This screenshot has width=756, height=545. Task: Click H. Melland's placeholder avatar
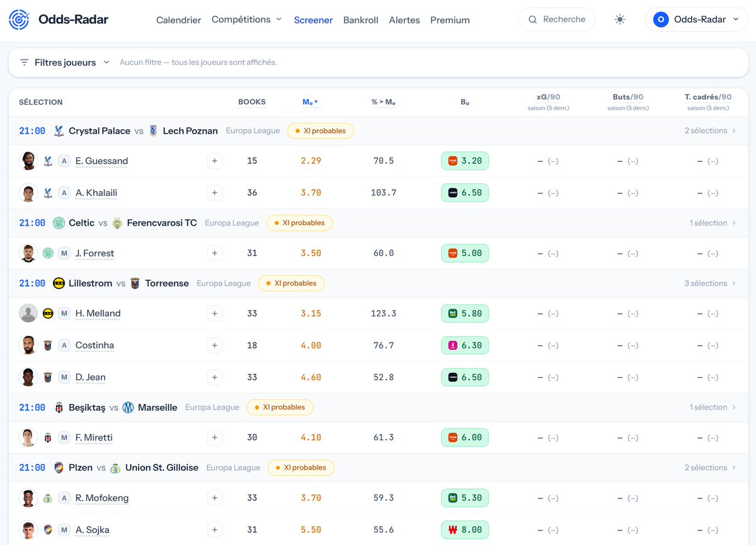pyautogui.click(x=28, y=313)
